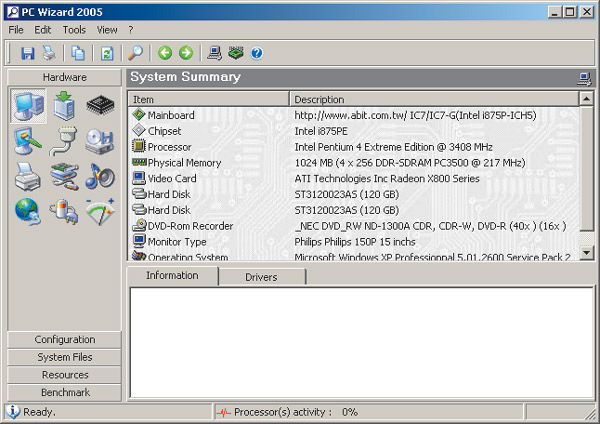Sort by the Description column header
The width and height of the screenshot is (600, 424).
(x=434, y=99)
